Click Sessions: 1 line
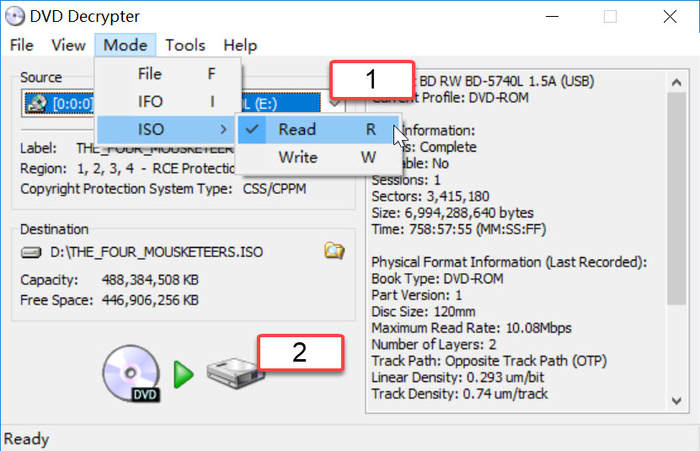The width and height of the screenshot is (700, 451). (406, 180)
